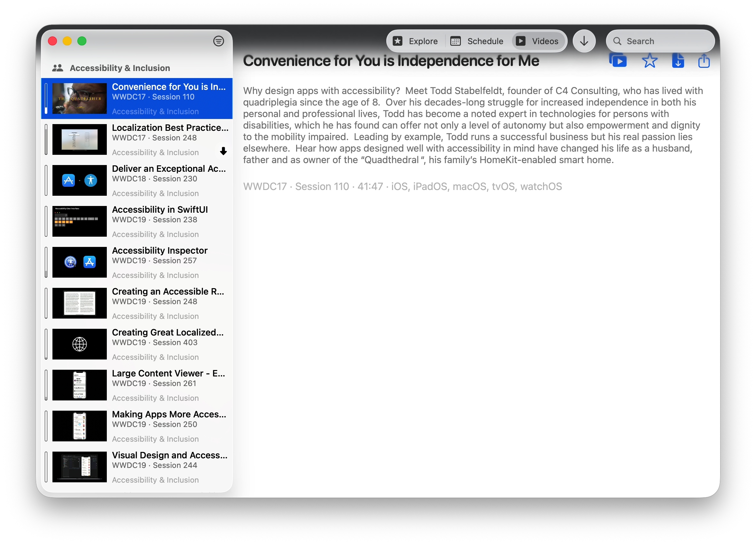Click the Accessibility in SwiftUI thumbnail
The width and height of the screenshot is (756, 545).
[79, 221]
